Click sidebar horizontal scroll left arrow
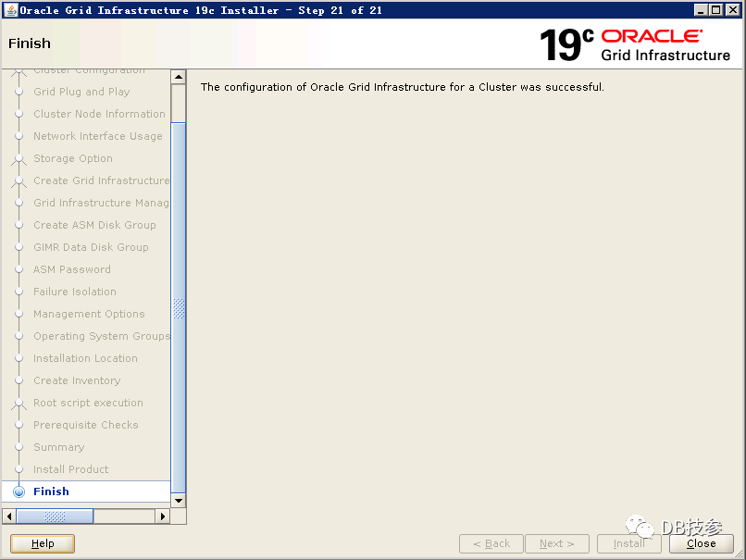The image size is (746, 560). pos(9,516)
